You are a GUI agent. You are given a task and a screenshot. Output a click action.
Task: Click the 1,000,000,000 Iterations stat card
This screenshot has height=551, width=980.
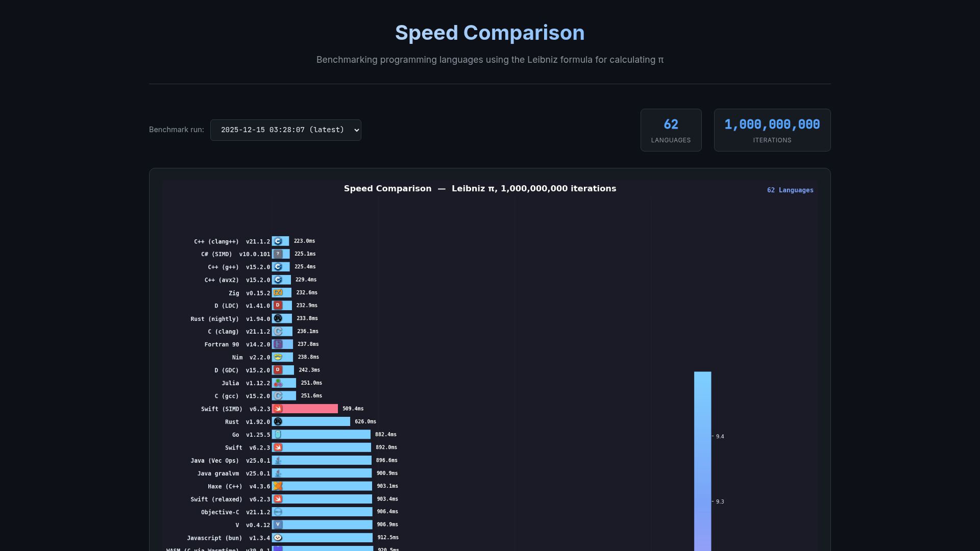coord(772,130)
